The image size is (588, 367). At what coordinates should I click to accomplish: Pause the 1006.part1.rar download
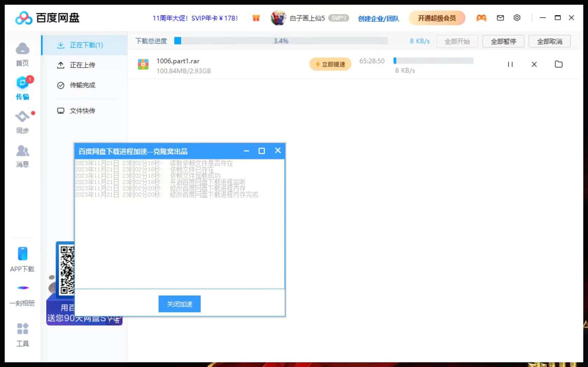(x=510, y=64)
